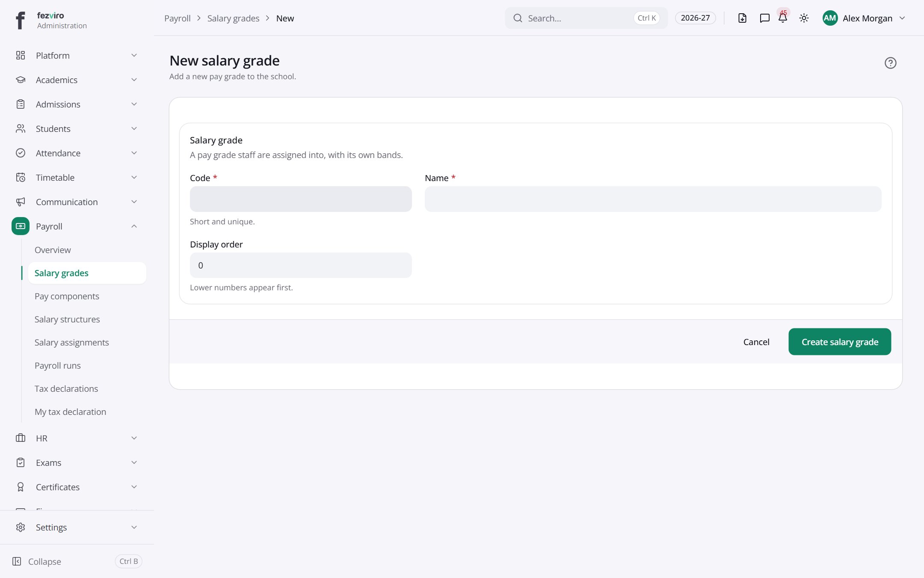The image size is (924, 578).
Task: Click the Certificates ribbon icon
Action: tap(21, 487)
